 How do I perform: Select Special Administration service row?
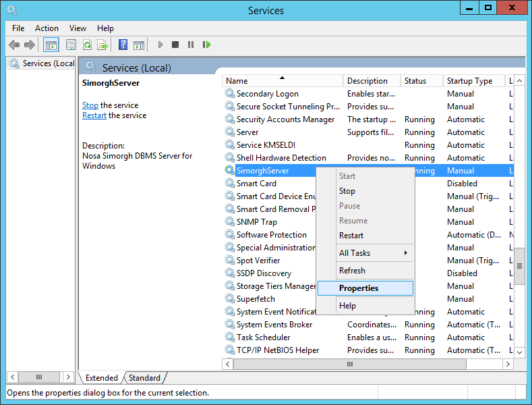click(270, 247)
